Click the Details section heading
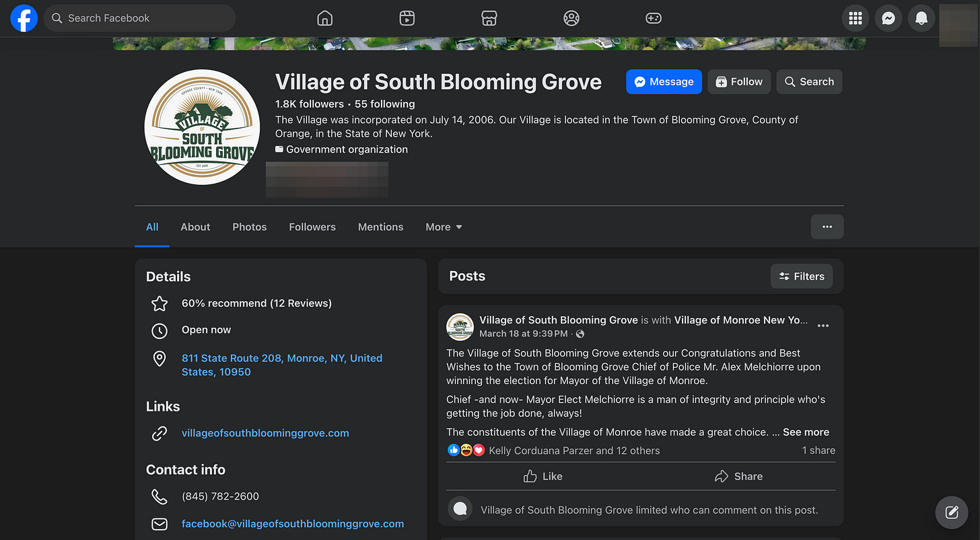Screen dimensions: 980x540 tap(168, 276)
